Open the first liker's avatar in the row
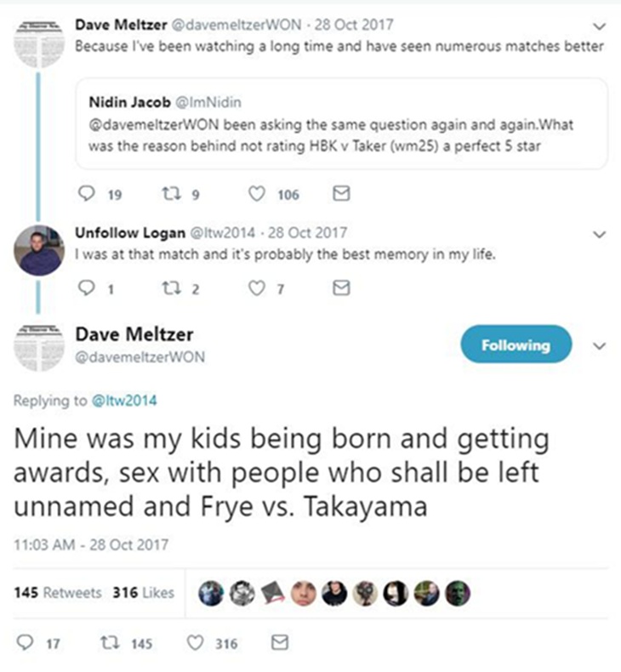 211,592
